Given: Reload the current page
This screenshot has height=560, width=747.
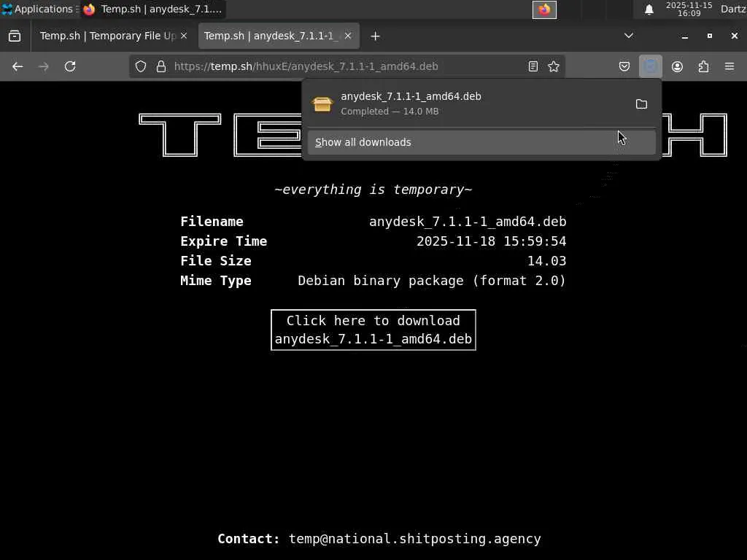Looking at the screenshot, I should pyautogui.click(x=70, y=66).
